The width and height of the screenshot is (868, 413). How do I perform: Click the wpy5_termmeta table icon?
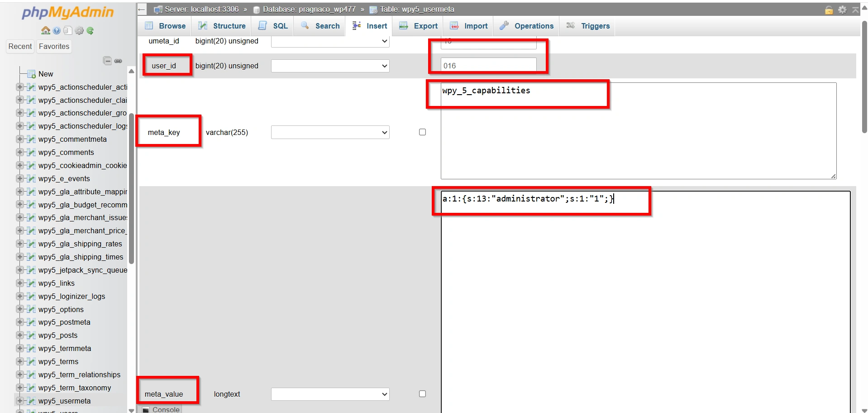(x=31, y=348)
